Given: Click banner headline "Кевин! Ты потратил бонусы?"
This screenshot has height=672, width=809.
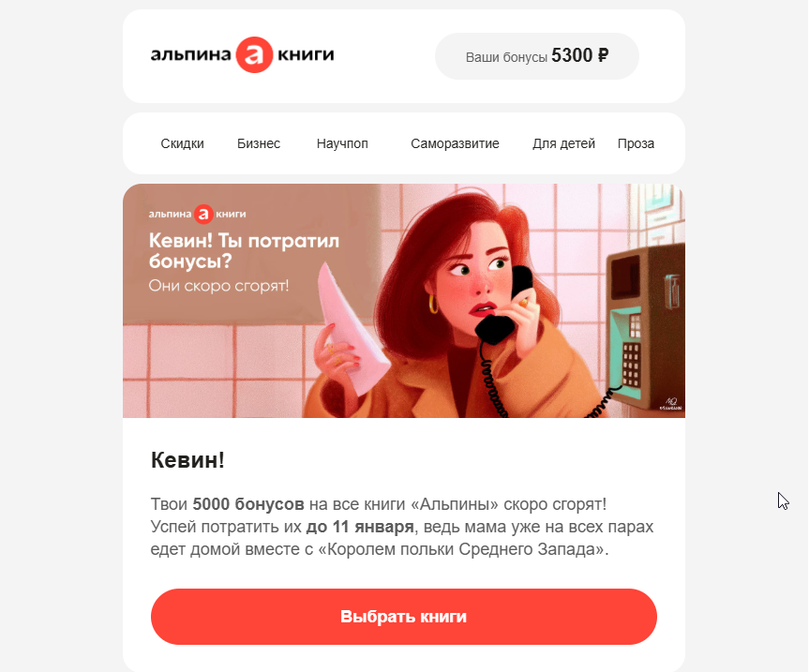Looking at the screenshot, I should click(244, 250).
